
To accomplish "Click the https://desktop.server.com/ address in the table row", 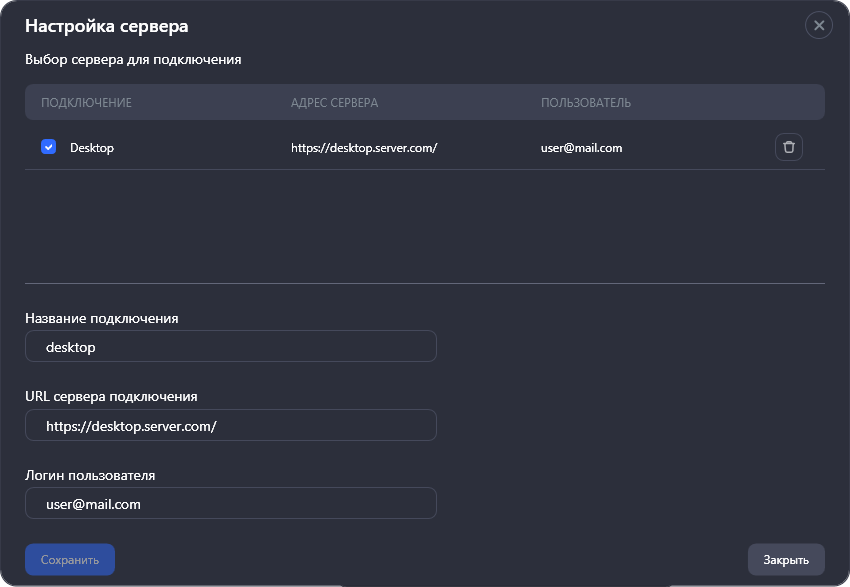I will (364, 148).
